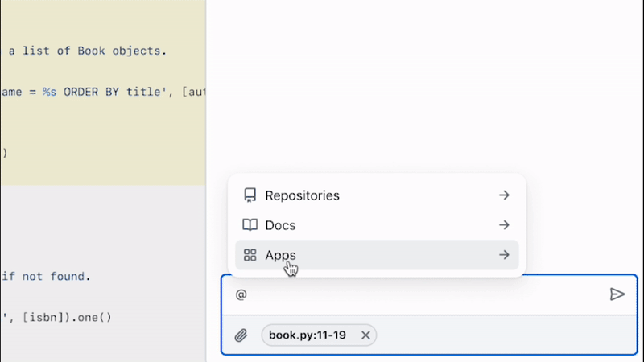Image resolution: width=644 pixels, height=362 pixels.
Task: Open the book.py:11-19 context chip
Action: [308, 335]
